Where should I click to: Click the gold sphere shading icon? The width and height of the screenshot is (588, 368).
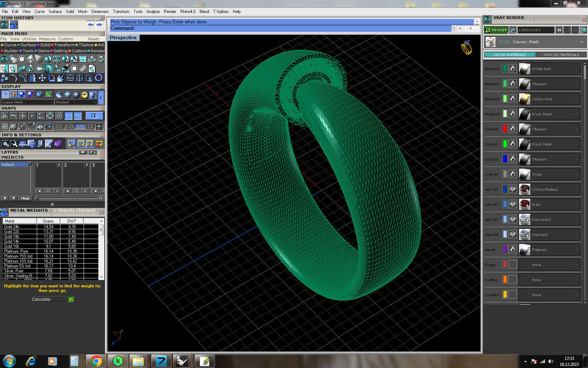pyautogui.click(x=84, y=95)
